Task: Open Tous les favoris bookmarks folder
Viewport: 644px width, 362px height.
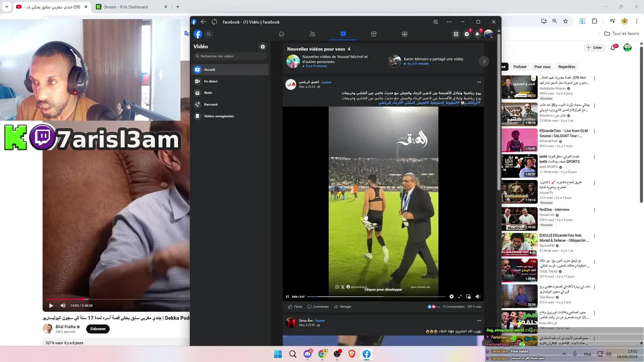Action: tap(622, 34)
